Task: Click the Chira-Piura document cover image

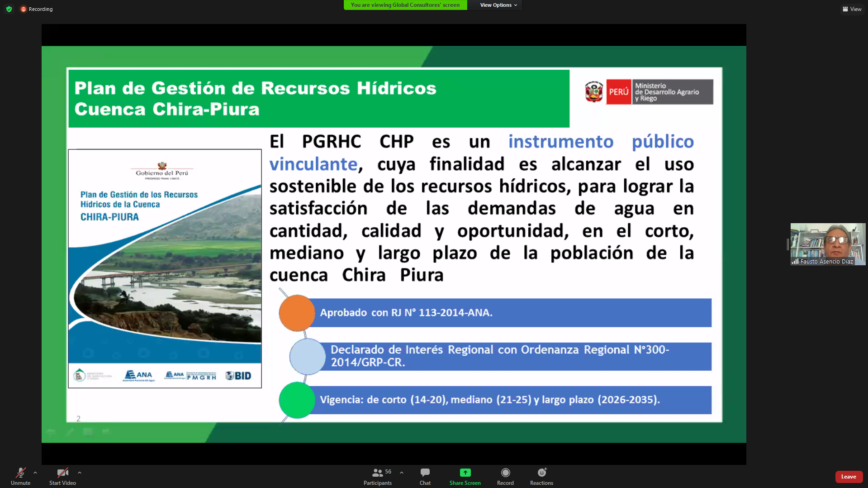Action: click(x=165, y=268)
